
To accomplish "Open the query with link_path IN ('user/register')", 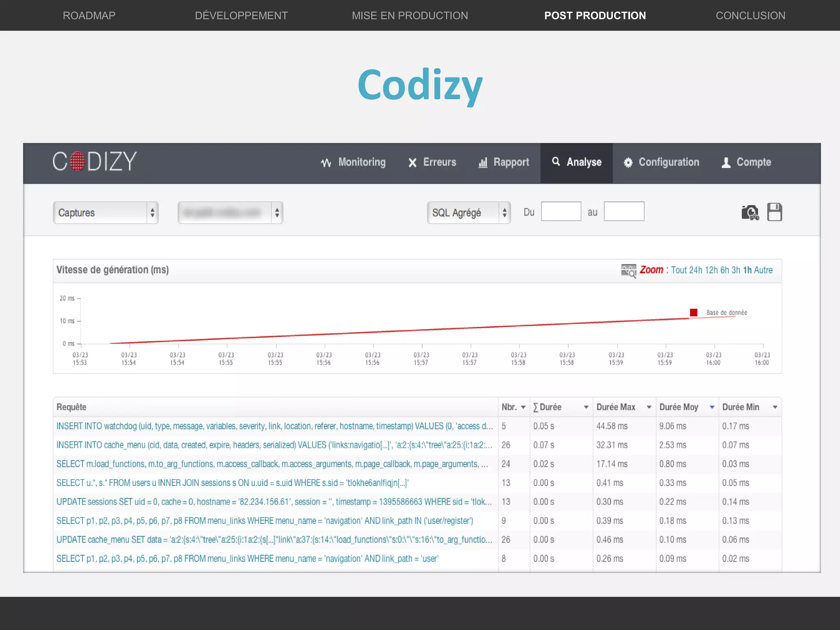I will [265, 520].
